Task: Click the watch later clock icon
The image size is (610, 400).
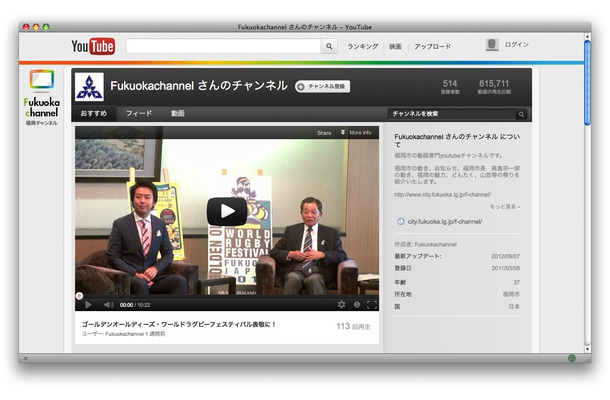Action: (357, 305)
